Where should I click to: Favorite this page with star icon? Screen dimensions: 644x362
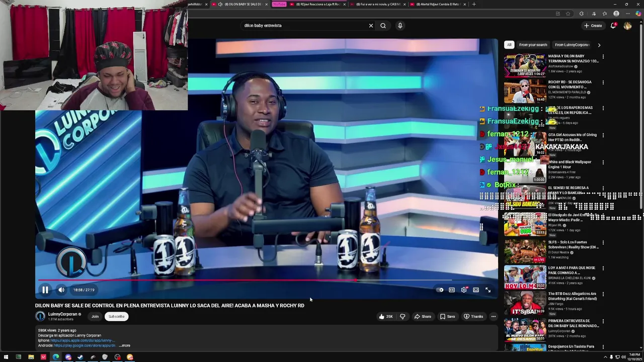[x=568, y=14]
